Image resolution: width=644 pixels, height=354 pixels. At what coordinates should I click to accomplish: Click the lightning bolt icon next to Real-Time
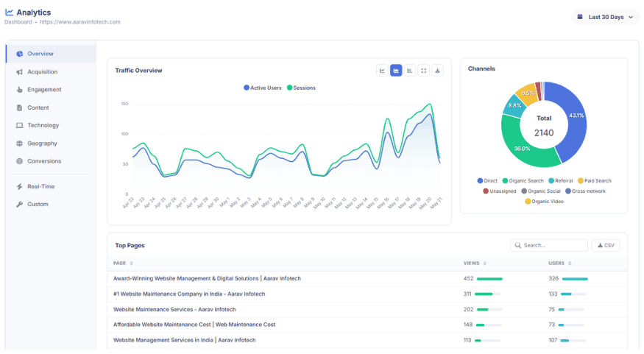pyautogui.click(x=19, y=186)
